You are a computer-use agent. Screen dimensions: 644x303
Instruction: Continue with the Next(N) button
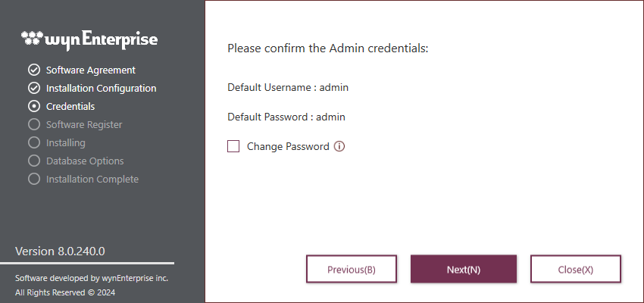pyautogui.click(x=464, y=270)
